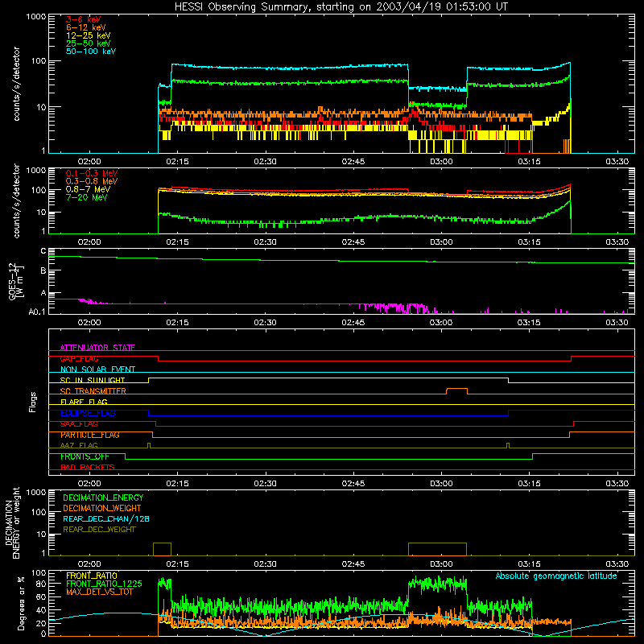
Task: Click the 03:15 tick under the GOES plot
Action: [529, 323]
